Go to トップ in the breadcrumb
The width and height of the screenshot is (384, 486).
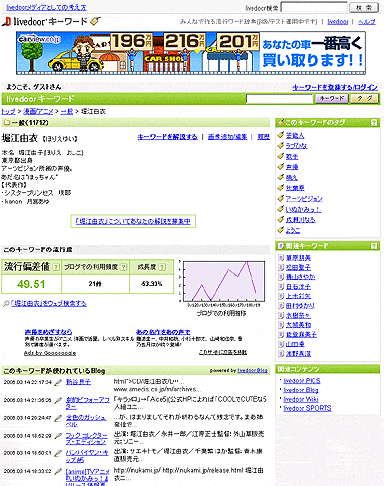click(x=8, y=111)
